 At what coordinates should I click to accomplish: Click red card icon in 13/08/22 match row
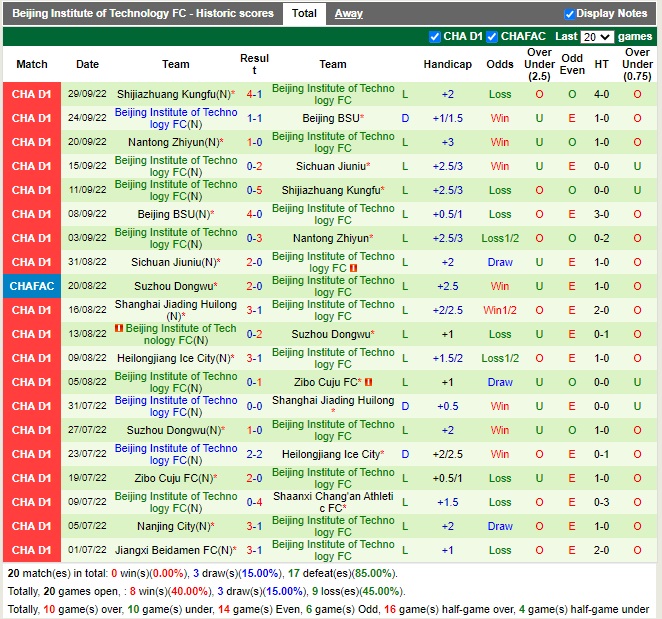pos(119,328)
